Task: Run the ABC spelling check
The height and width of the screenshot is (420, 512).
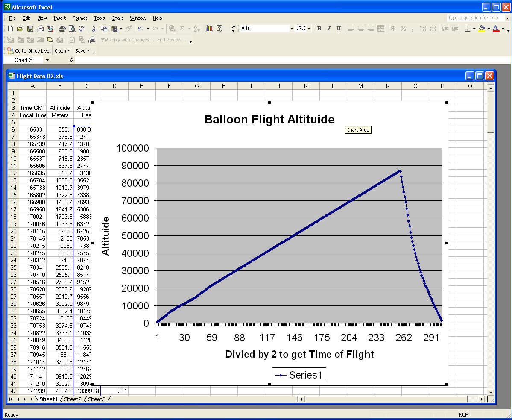Action: click(x=82, y=29)
